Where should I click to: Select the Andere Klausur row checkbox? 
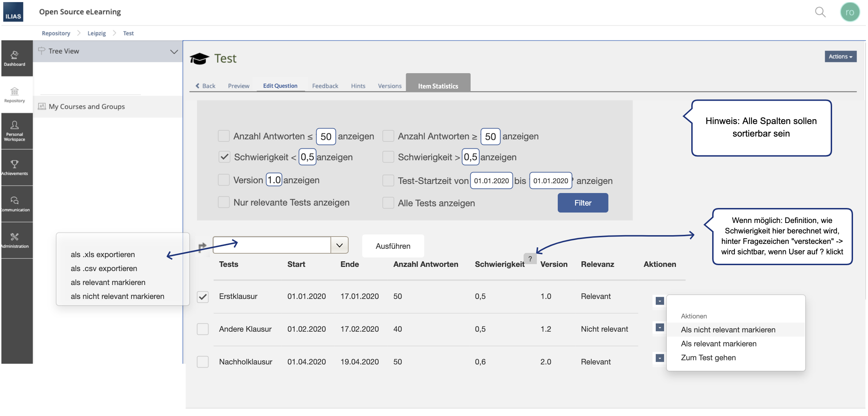point(203,329)
